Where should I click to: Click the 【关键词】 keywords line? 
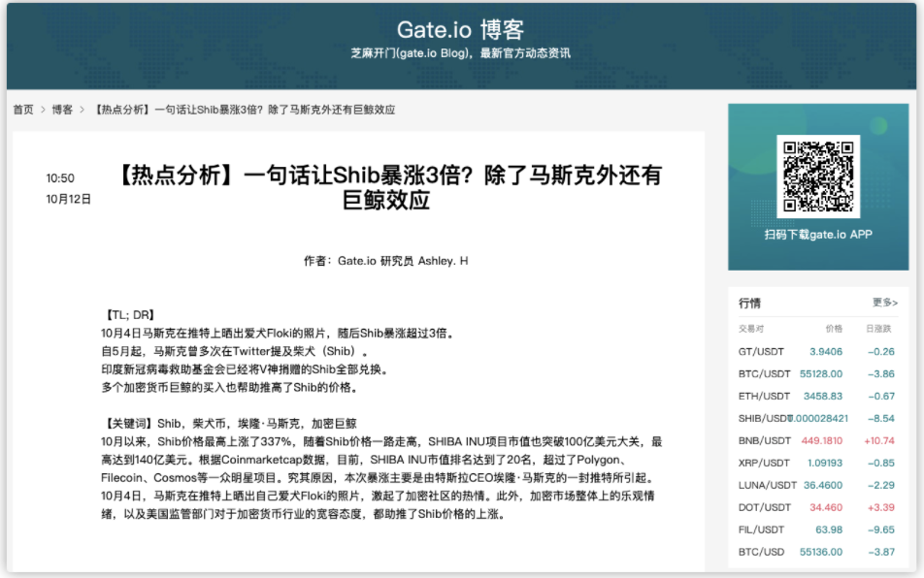[x=229, y=424]
